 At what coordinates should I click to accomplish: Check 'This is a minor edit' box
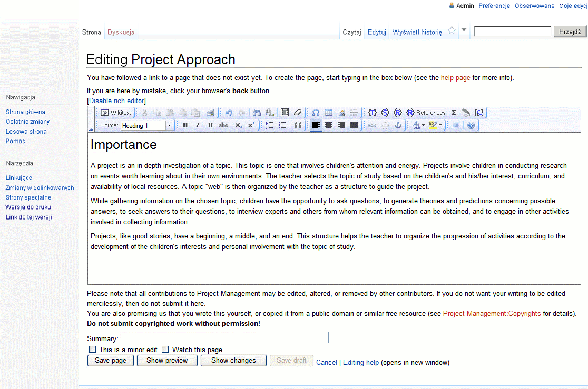click(x=93, y=350)
